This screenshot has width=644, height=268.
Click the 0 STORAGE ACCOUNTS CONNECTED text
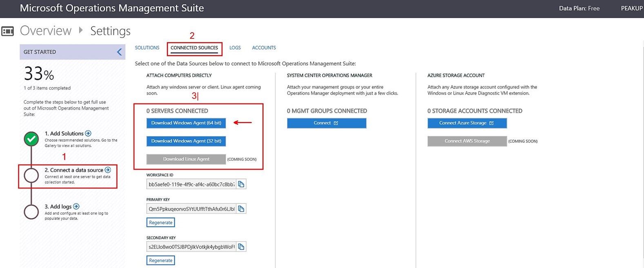click(x=475, y=111)
